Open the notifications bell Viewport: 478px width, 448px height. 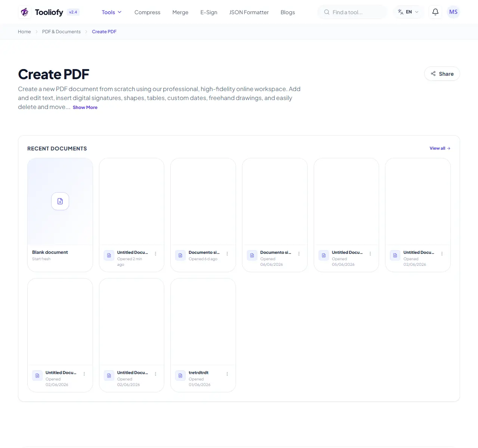click(x=435, y=12)
